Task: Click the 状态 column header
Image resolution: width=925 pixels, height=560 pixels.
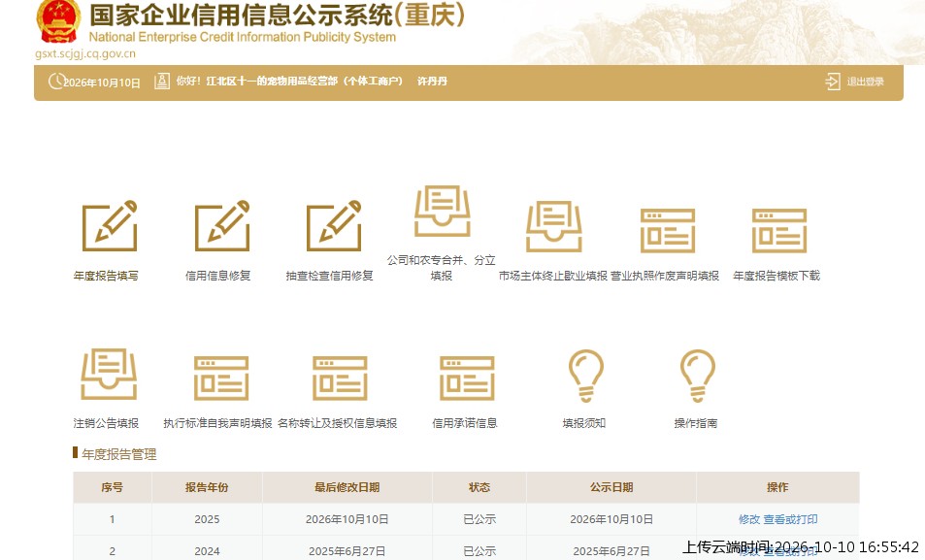Action: tap(479, 487)
